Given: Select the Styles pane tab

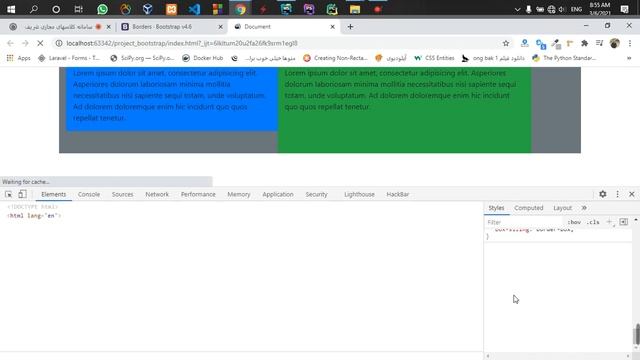Looking at the screenshot, I should (x=496, y=208).
